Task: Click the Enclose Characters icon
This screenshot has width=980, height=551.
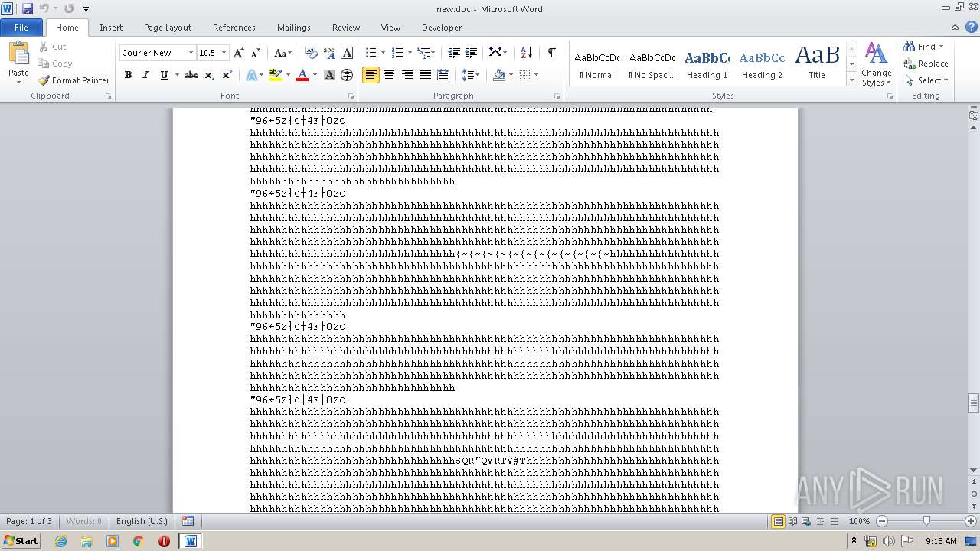Action: (x=347, y=75)
